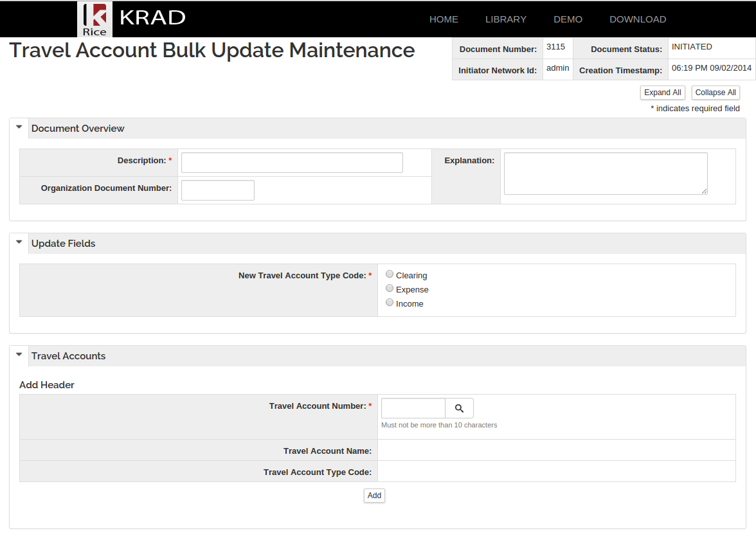Click the Document Status label
Viewport: 756px width, 538px height.
(x=626, y=49)
